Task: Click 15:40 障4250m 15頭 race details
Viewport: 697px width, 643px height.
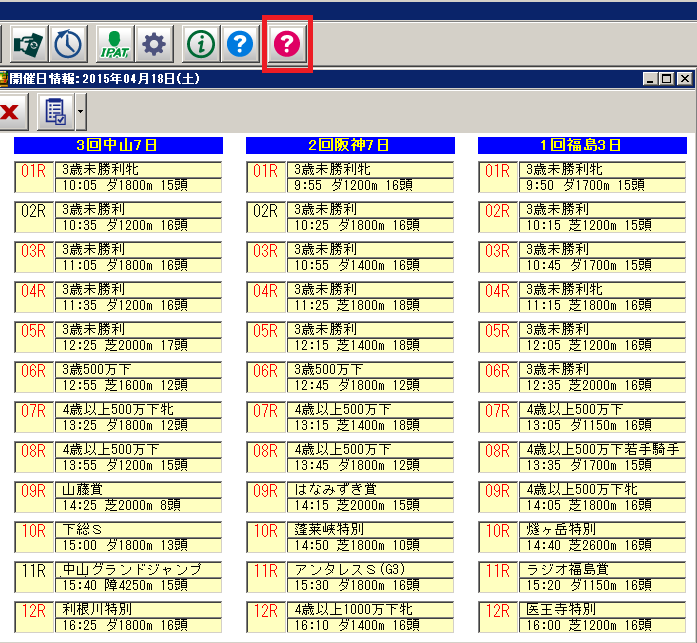Action: coord(138,585)
